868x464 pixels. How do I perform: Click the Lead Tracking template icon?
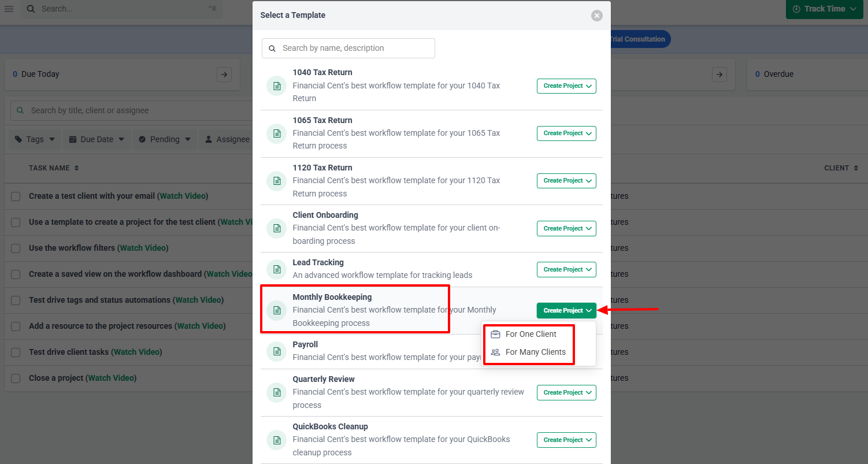coord(277,270)
